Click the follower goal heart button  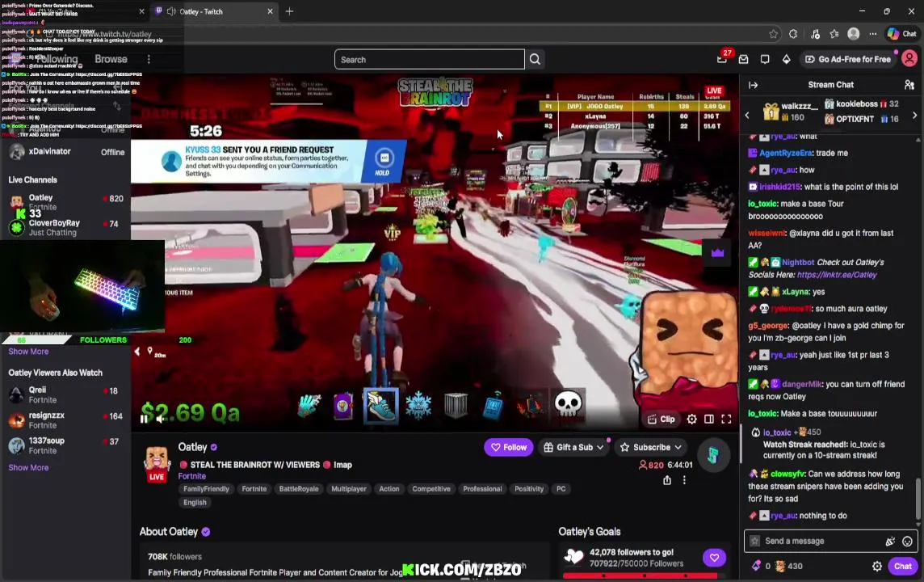714,558
